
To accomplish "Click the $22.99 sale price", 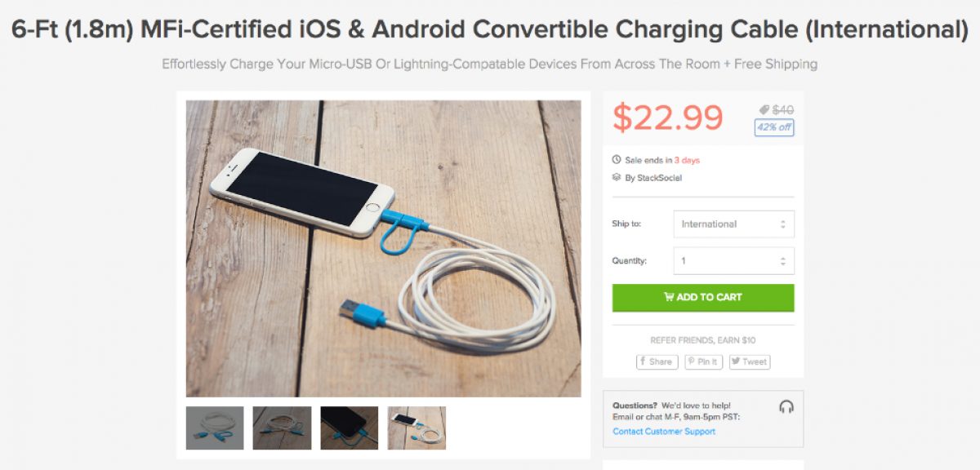I will (668, 117).
